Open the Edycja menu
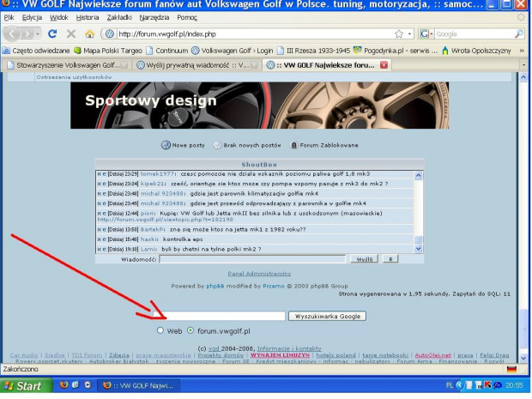 coord(32,17)
